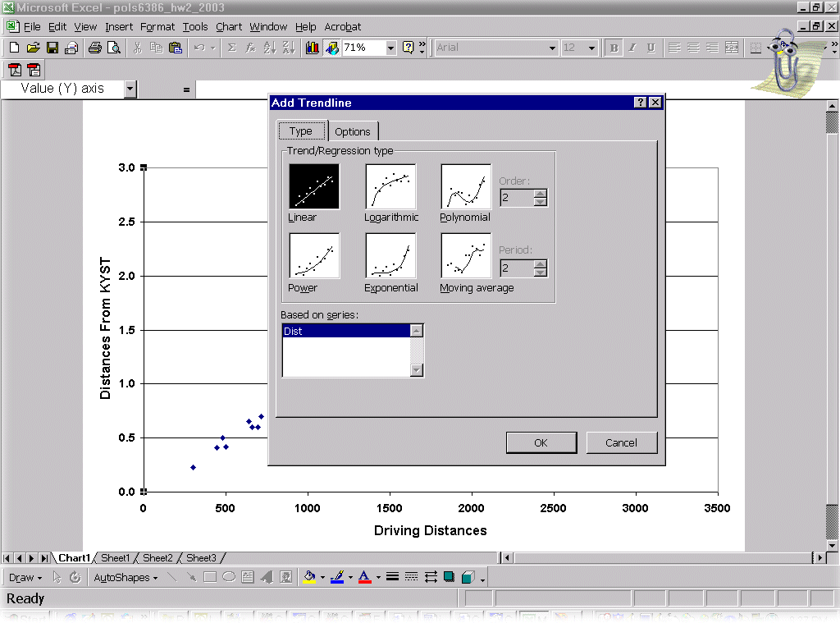Click the Chart Wizard toolbar icon
The height and width of the screenshot is (623, 840).
(313, 48)
